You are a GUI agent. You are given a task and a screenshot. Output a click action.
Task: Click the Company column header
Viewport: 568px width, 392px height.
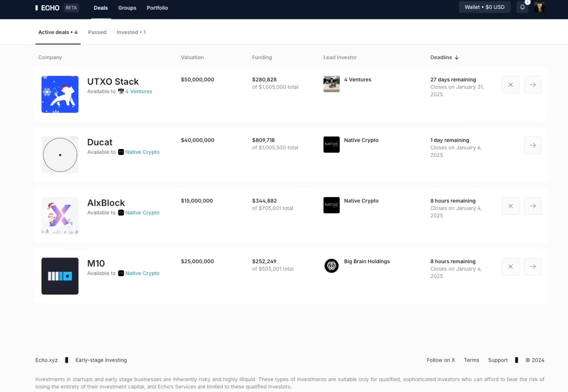[x=50, y=57]
